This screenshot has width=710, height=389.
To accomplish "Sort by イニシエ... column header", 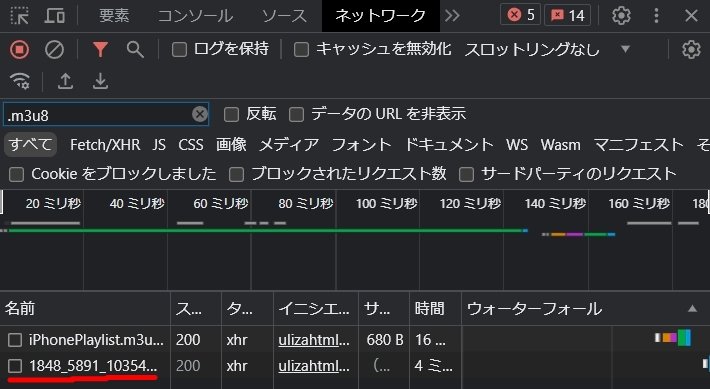I will tap(316, 309).
